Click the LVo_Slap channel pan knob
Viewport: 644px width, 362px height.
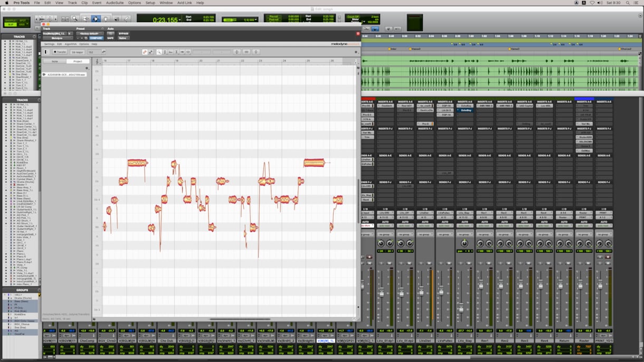(465, 243)
